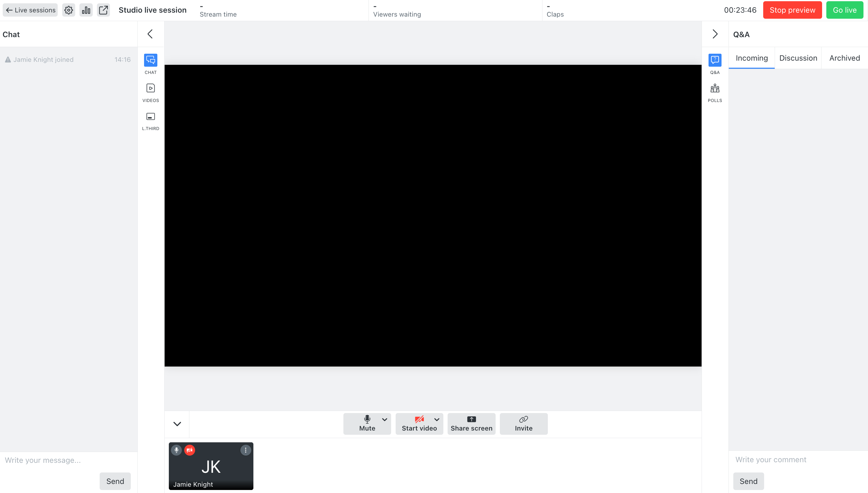The image size is (868, 493).
Task: Open the camera options dropdown
Action: pyautogui.click(x=437, y=420)
